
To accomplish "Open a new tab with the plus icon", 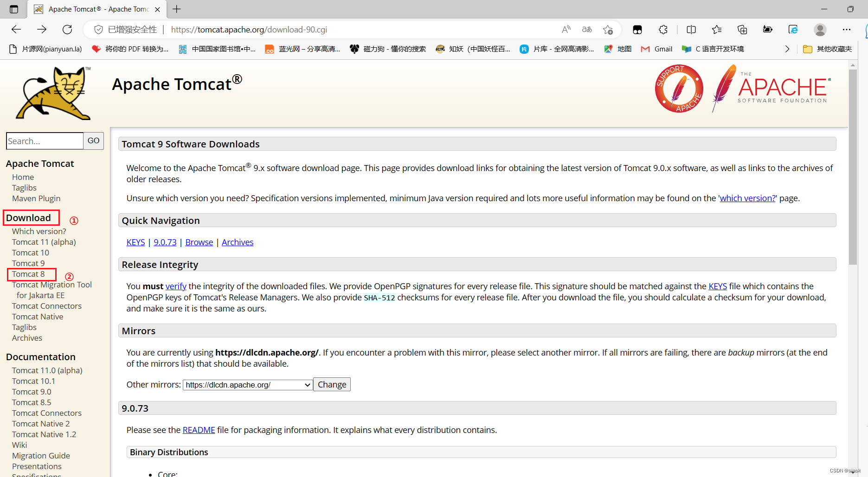I will 177,9.
